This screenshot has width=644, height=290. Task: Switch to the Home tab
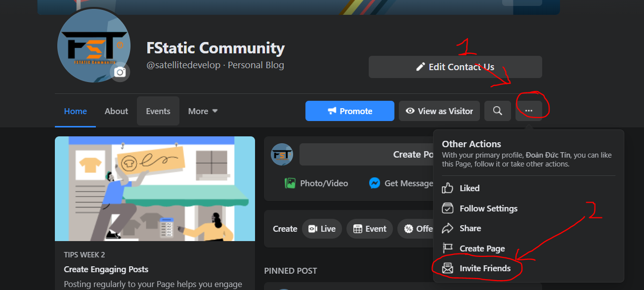76,111
